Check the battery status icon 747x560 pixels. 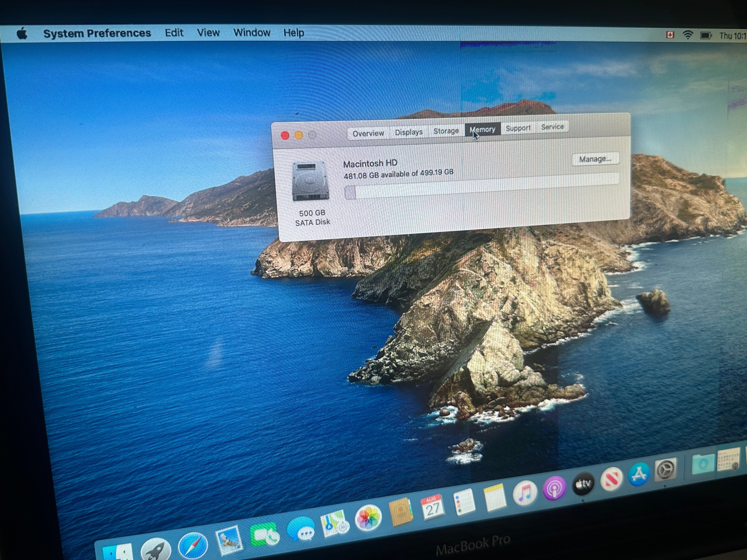point(706,35)
